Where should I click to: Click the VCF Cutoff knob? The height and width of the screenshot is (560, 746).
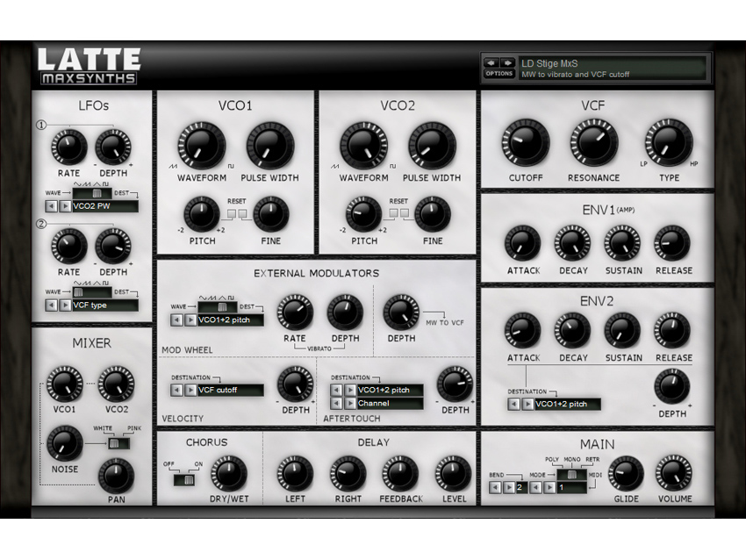[525, 143]
